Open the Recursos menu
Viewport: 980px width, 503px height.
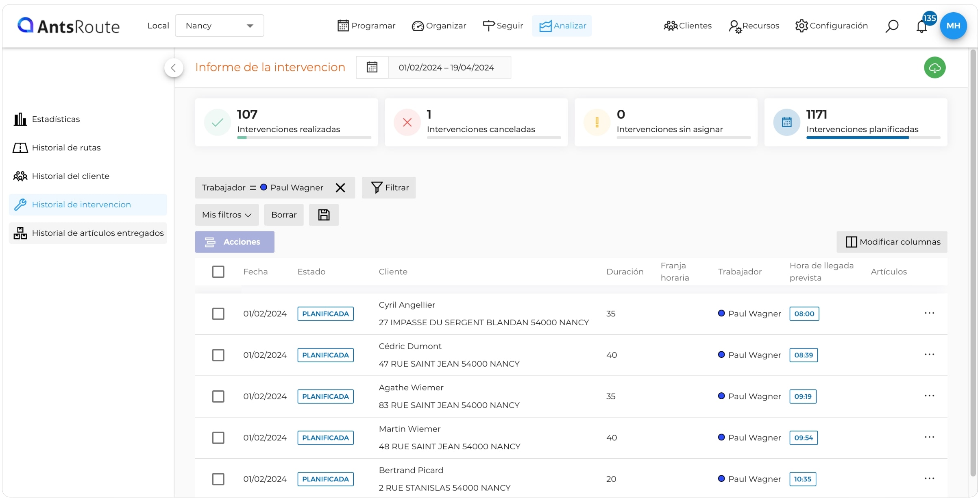(x=754, y=26)
